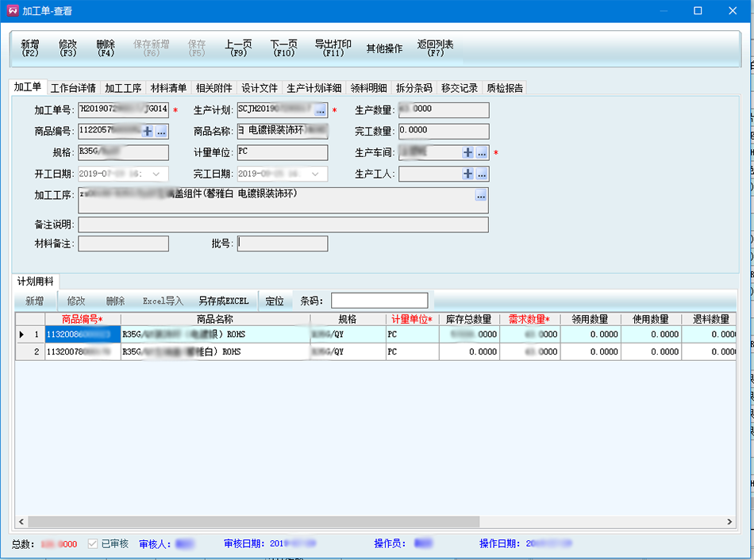Click the 新增 (F2) toolbar button
Screen dimensions: 754x560
[x=30, y=48]
